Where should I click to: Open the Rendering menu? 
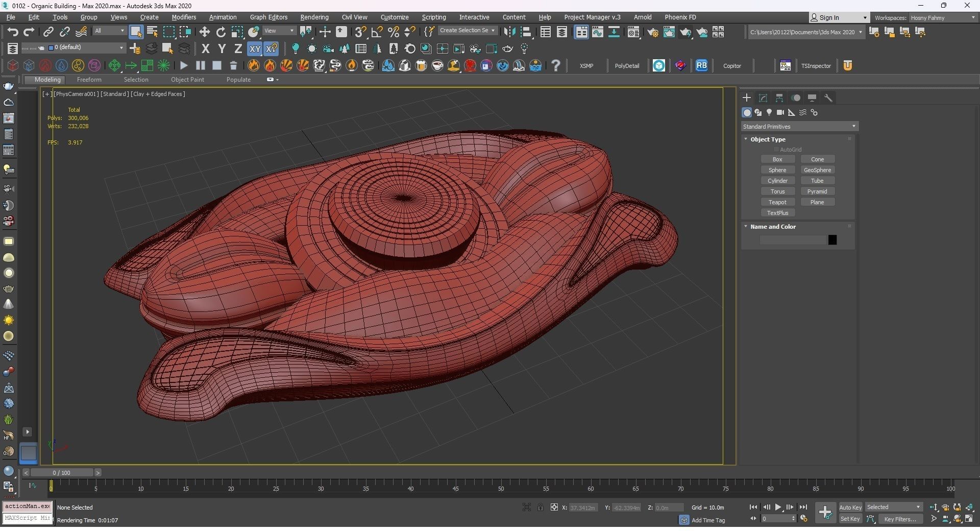[x=314, y=17]
